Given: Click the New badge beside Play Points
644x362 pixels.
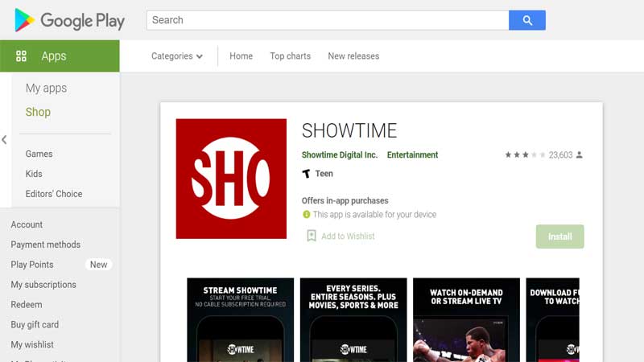Looking at the screenshot, I should tap(98, 265).
